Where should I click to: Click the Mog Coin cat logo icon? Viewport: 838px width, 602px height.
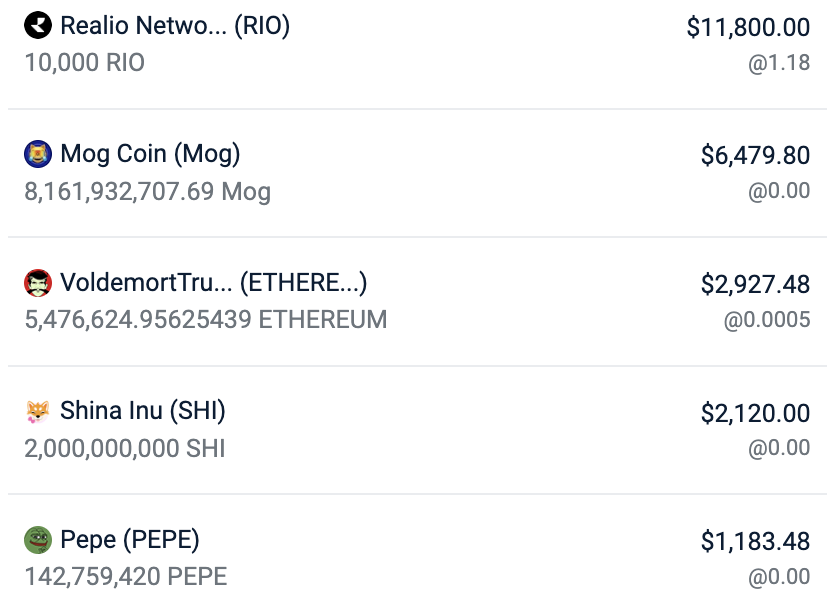pyautogui.click(x=37, y=154)
